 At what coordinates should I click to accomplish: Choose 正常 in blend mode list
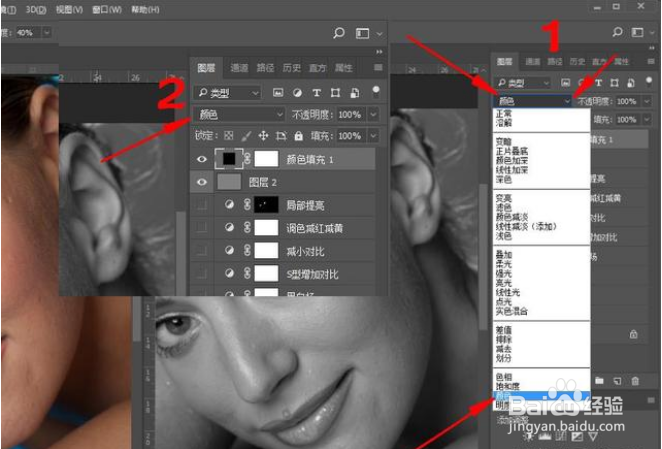coord(504,114)
